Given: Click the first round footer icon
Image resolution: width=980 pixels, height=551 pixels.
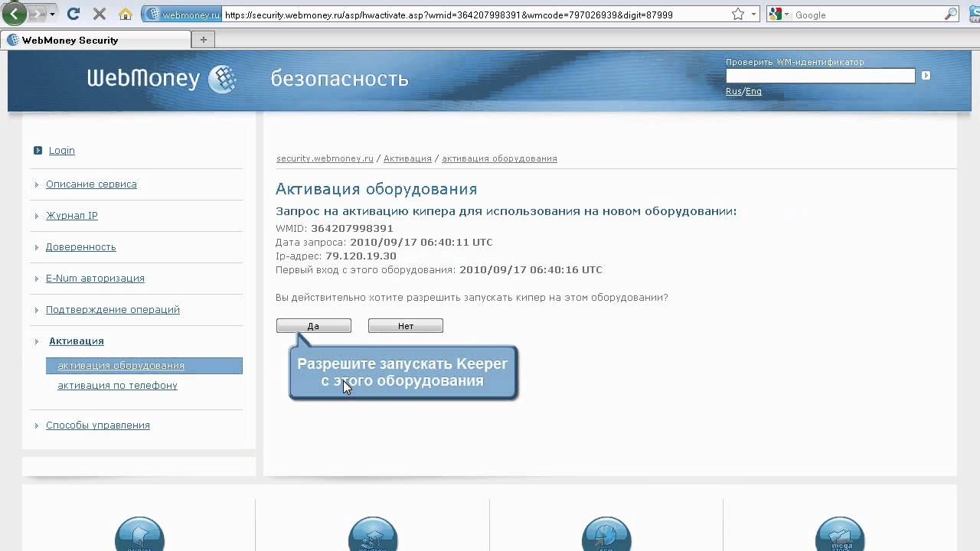Looking at the screenshot, I should click(139, 534).
